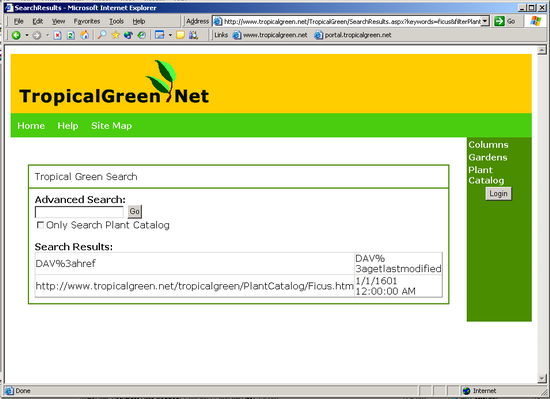Open Favorites with the star icon

coord(115,35)
